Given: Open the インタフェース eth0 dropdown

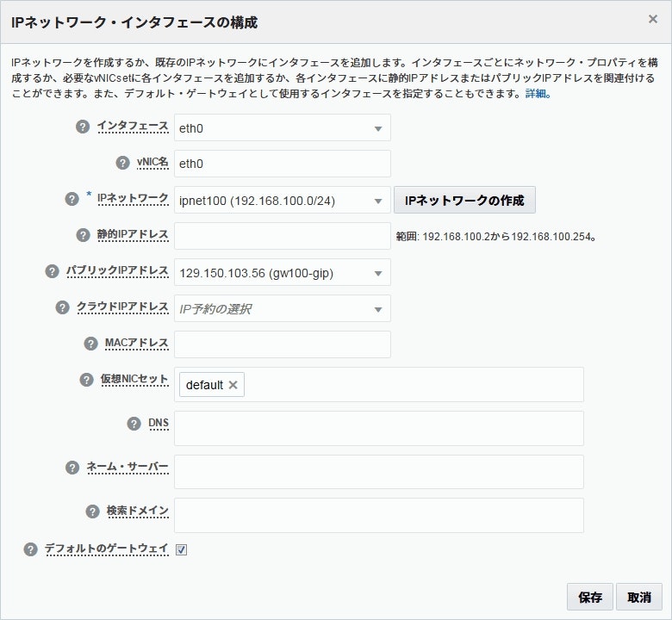Looking at the screenshot, I should [283, 127].
